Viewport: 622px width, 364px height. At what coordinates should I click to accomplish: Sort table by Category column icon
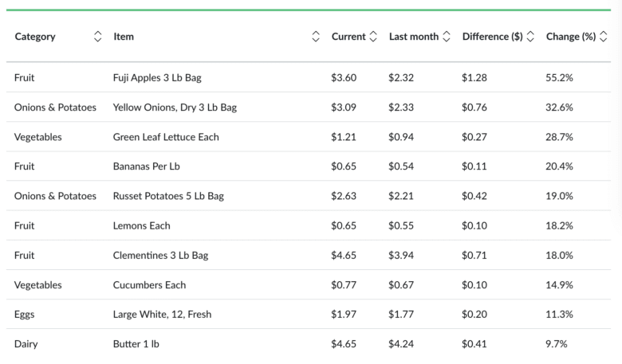point(98,37)
